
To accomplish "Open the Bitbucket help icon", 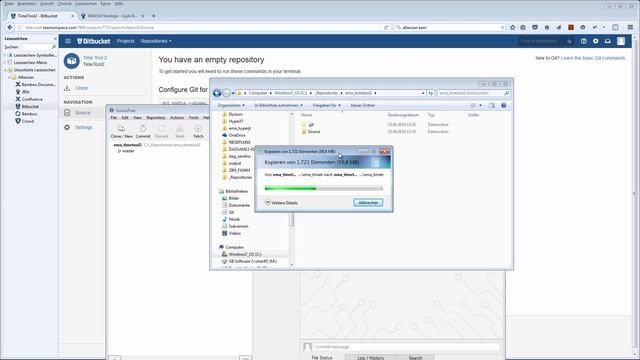I will [x=584, y=41].
